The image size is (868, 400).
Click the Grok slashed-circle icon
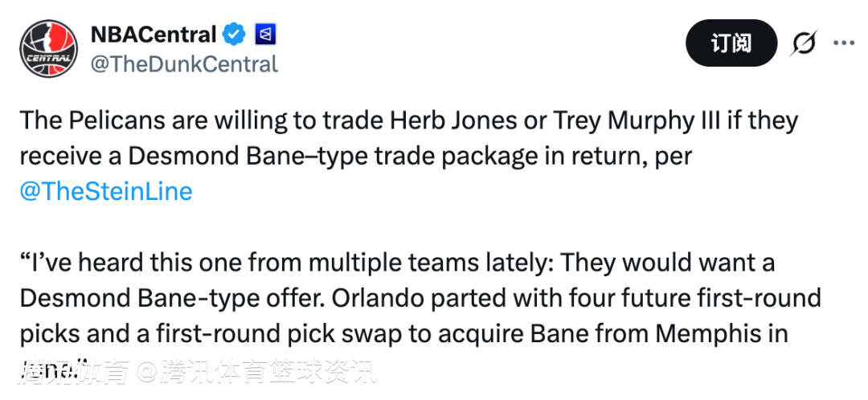coord(804,43)
